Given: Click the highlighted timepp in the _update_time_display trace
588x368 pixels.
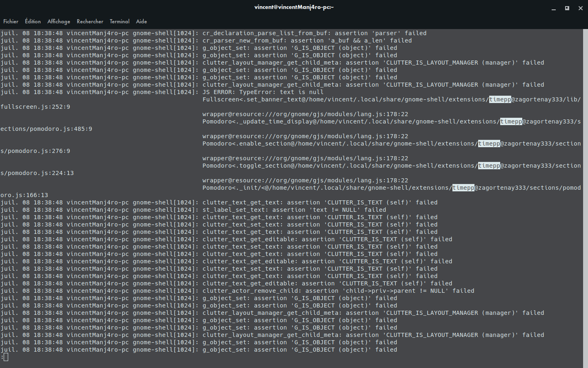Looking at the screenshot, I should click(x=511, y=121).
